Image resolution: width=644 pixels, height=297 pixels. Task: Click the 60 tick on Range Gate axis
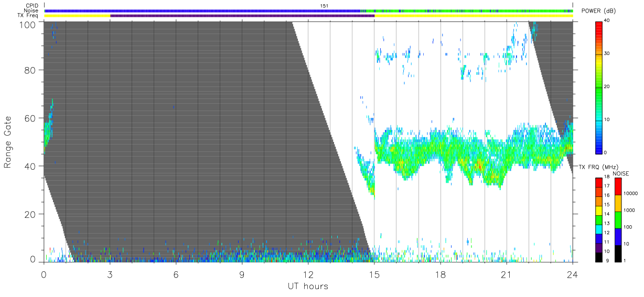(x=31, y=118)
